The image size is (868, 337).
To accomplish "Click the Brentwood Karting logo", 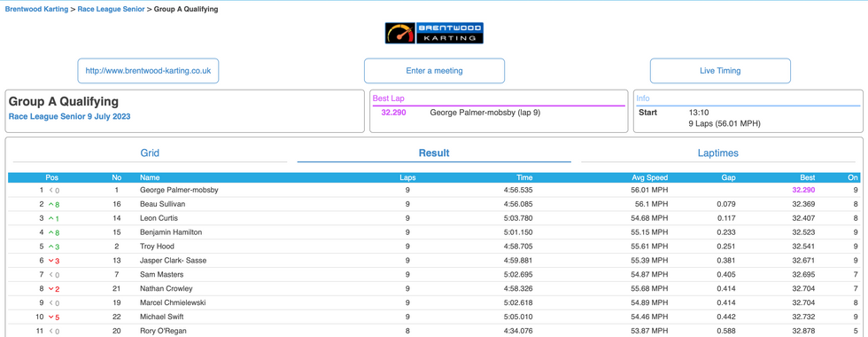I will click(434, 34).
